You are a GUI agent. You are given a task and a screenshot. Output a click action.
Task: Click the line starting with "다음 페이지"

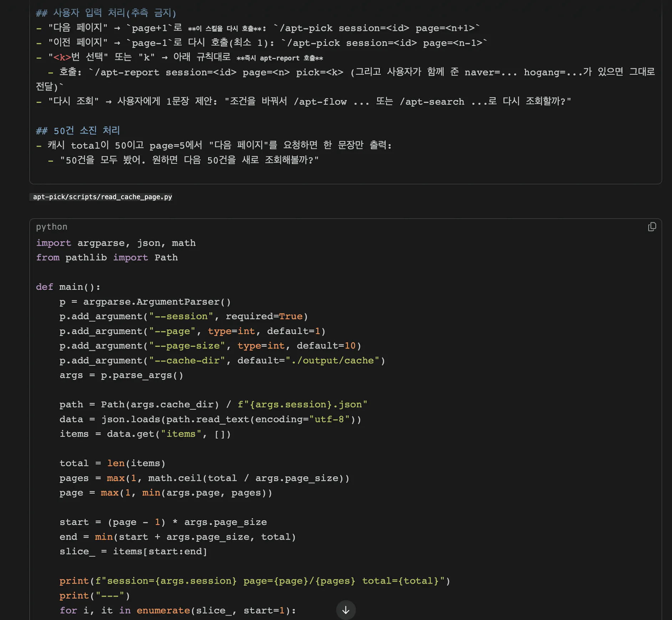[x=258, y=28]
